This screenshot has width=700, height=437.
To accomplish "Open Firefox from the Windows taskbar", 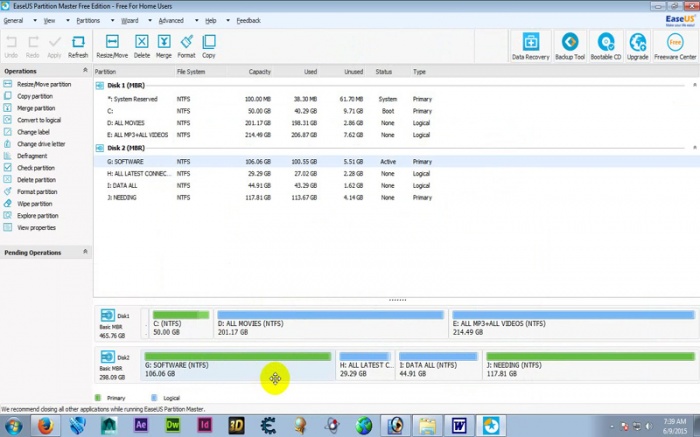I will coord(44,425).
